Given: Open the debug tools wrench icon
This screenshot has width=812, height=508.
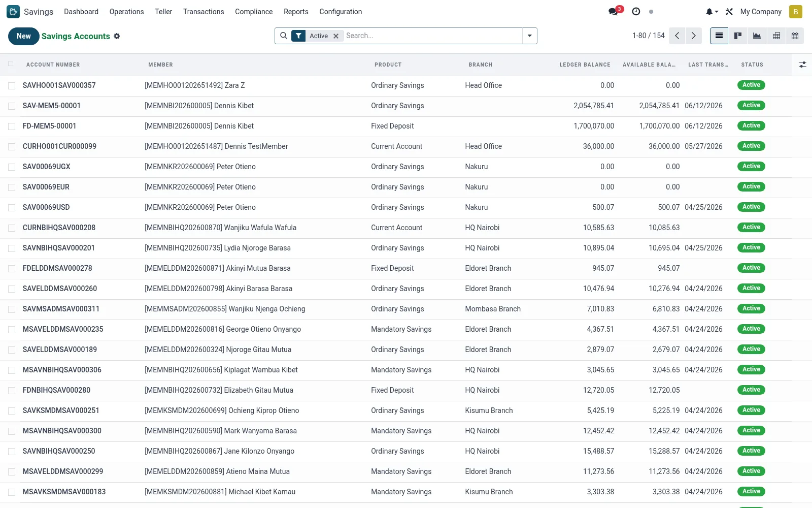Looking at the screenshot, I should click(729, 11).
